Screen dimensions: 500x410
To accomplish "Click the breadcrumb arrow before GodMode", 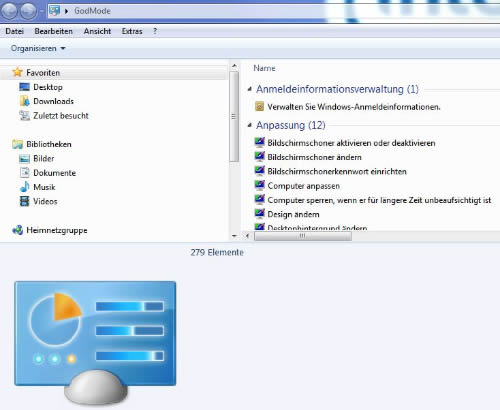I will tap(66, 11).
